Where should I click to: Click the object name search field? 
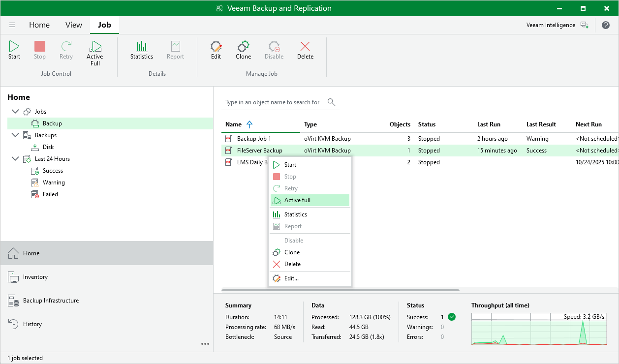tap(273, 102)
